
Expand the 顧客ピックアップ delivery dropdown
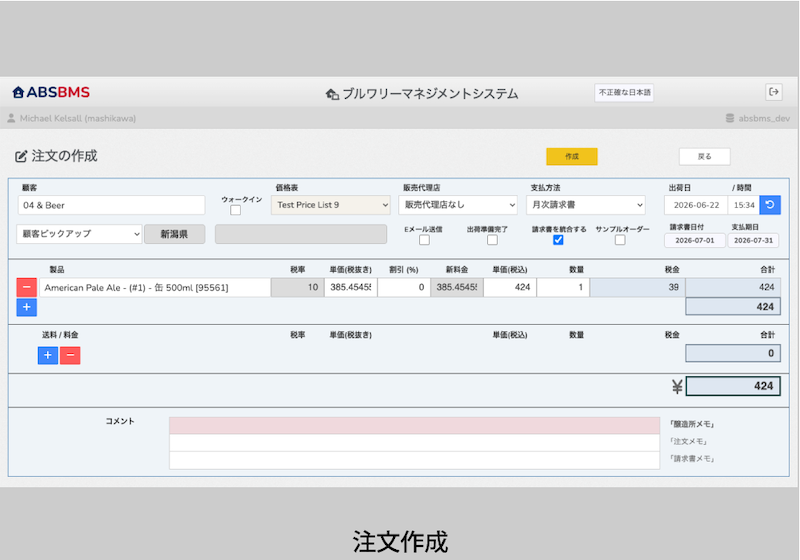point(79,234)
